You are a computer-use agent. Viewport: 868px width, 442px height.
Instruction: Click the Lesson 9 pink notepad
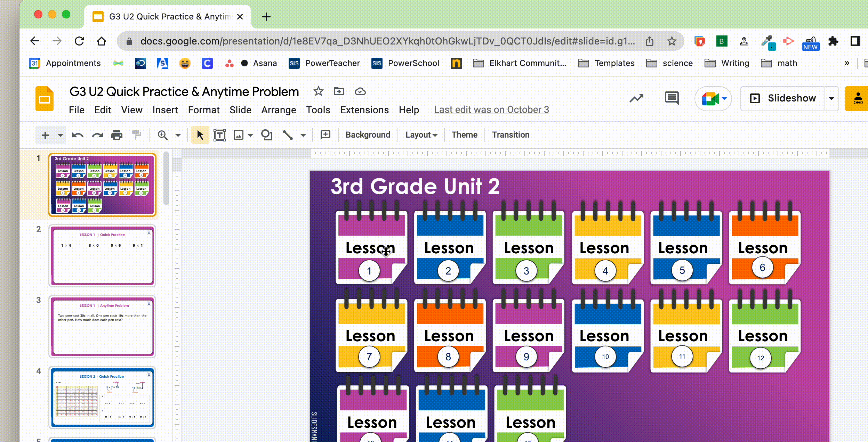point(528,331)
